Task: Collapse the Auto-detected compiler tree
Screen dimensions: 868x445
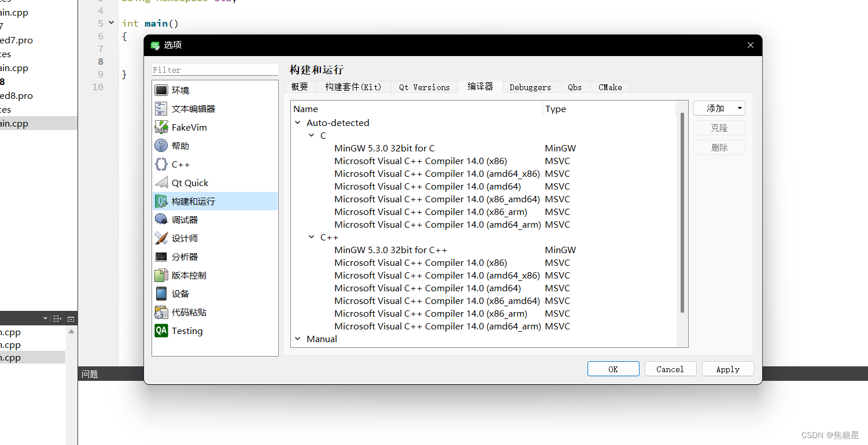Action: click(x=298, y=123)
